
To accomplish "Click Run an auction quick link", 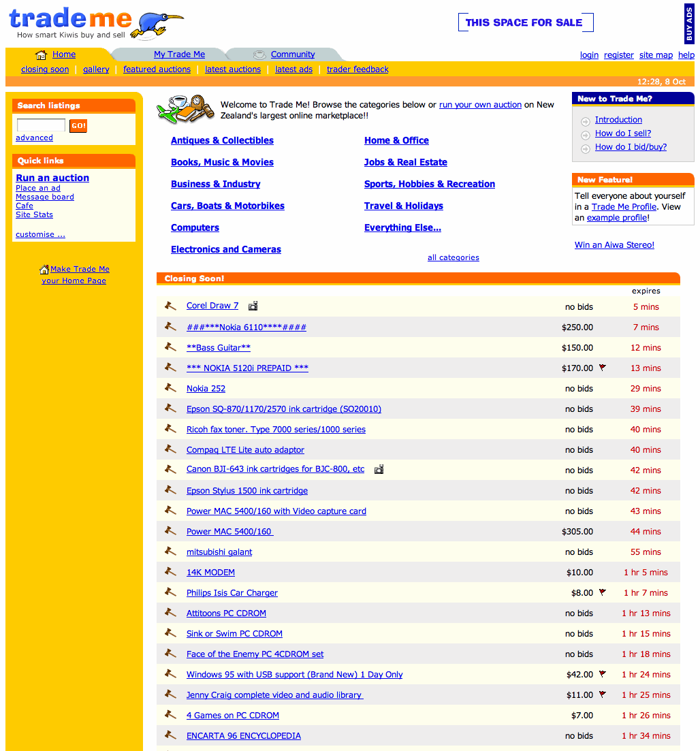I will coord(52,178).
